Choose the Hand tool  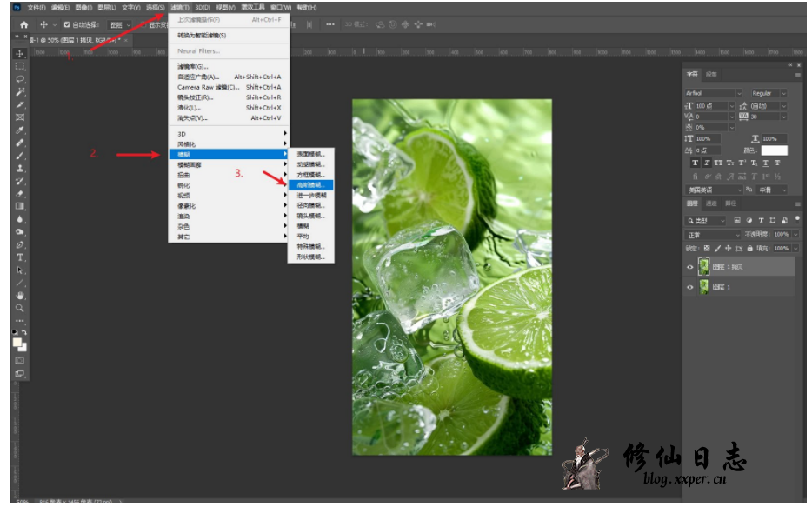click(20, 296)
